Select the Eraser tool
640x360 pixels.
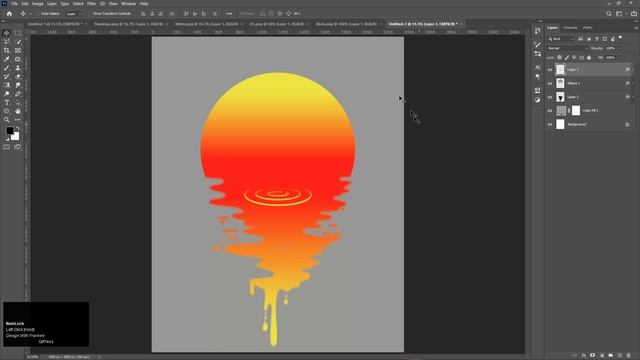tap(18, 76)
